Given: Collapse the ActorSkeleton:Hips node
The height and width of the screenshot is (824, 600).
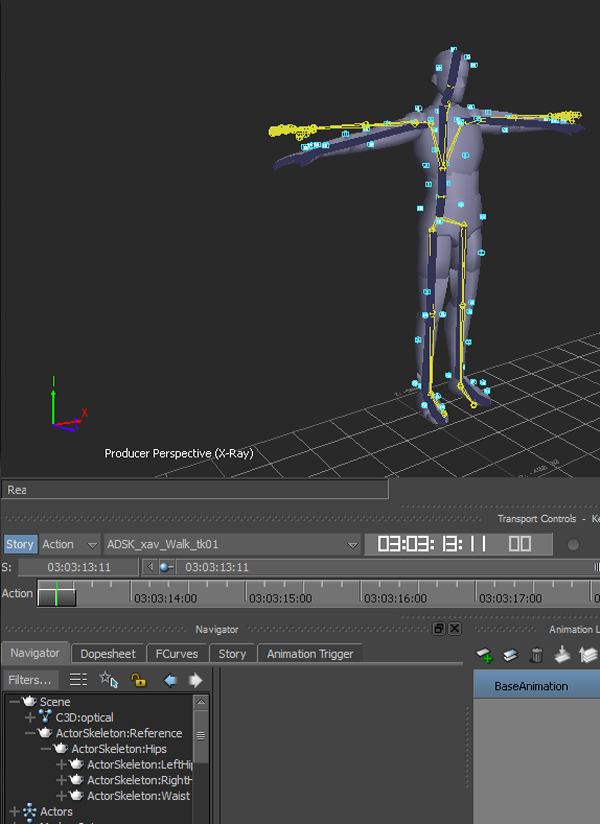Looking at the screenshot, I should click(x=46, y=748).
